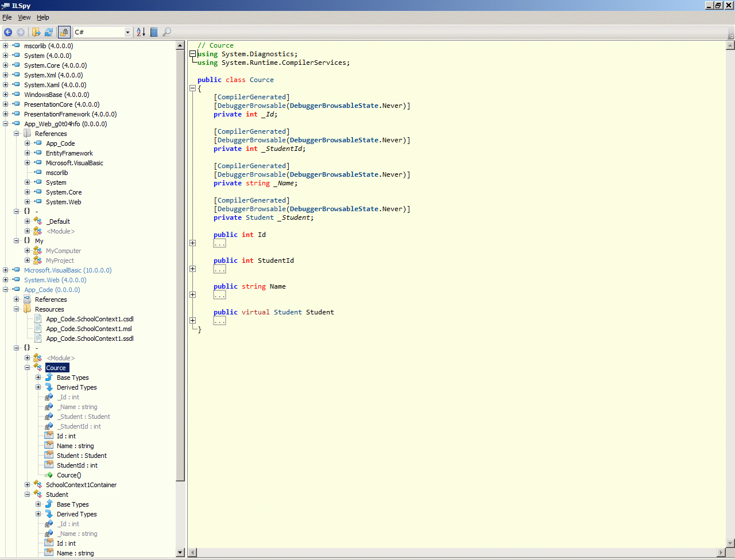Image resolution: width=735 pixels, height=560 pixels.
Task: Click the References icon under App_Web_g0t04hfo
Action: (x=27, y=134)
